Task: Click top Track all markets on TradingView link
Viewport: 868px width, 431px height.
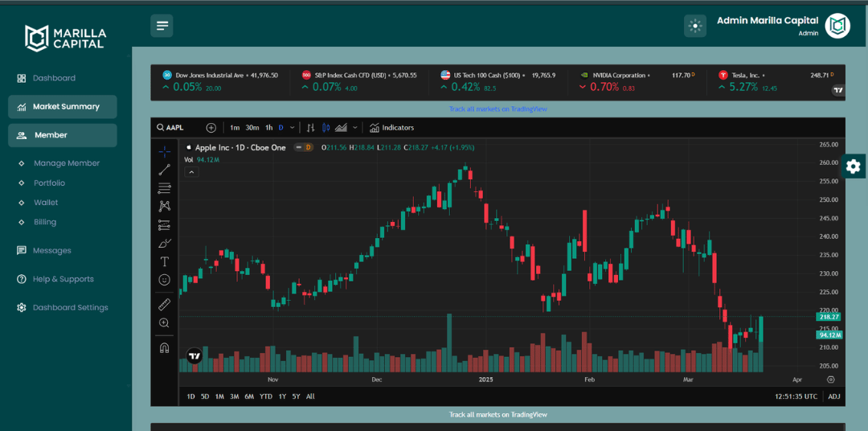Action: tap(497, 109)
